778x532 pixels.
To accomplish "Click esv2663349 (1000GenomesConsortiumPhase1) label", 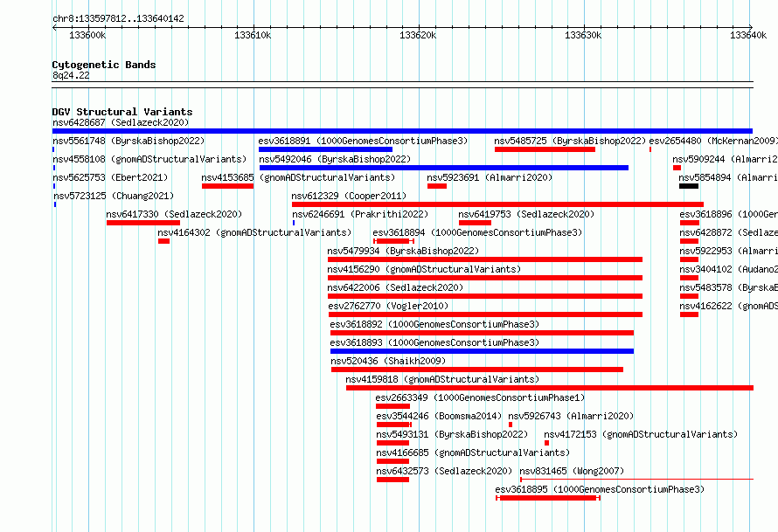I will pyautogui.click(x=480, y=397).
